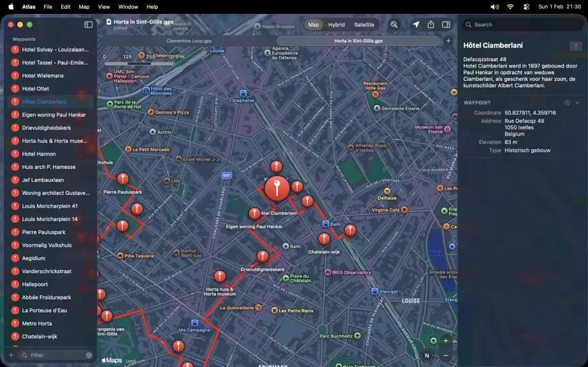Select Hotel Hannon waypoint
Viewport: 588px width, 367px height.
pyautogui.click(x=50, y=154)
